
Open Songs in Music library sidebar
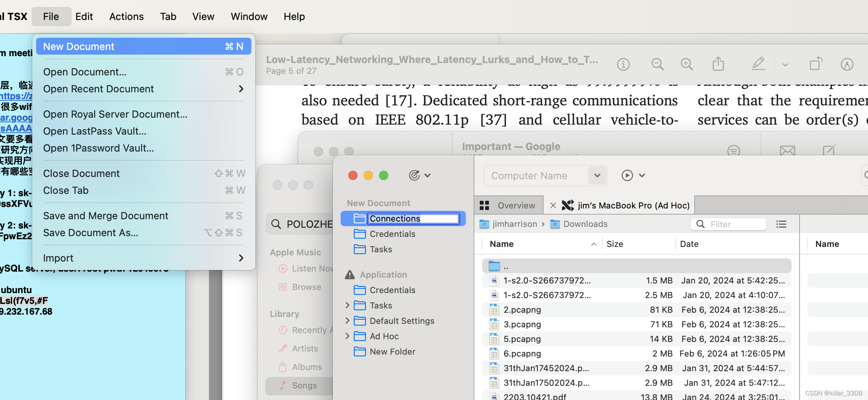click(x=298, y=385)
